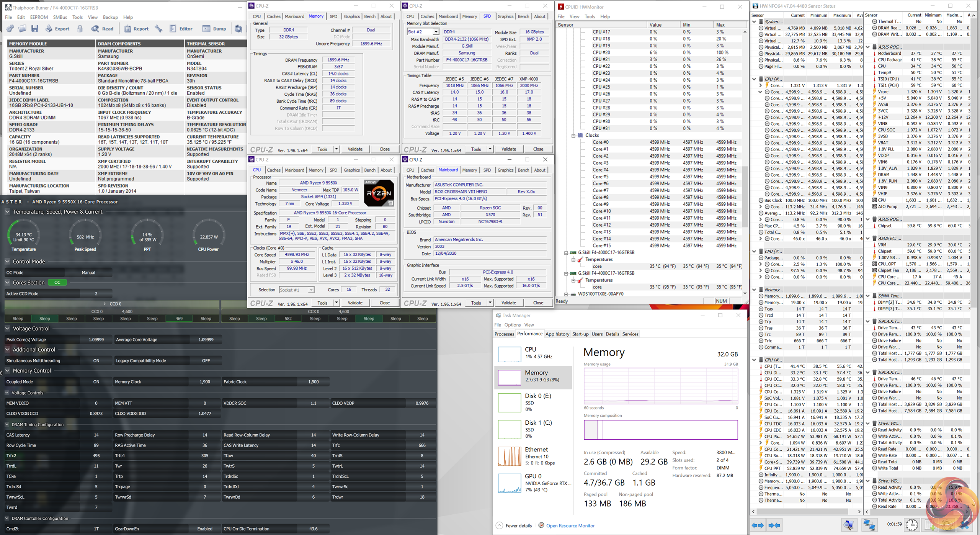Switch to App history tab in Task Manager
The height and width of the screenshot is (535, 980).
click(x=557, y=334)
